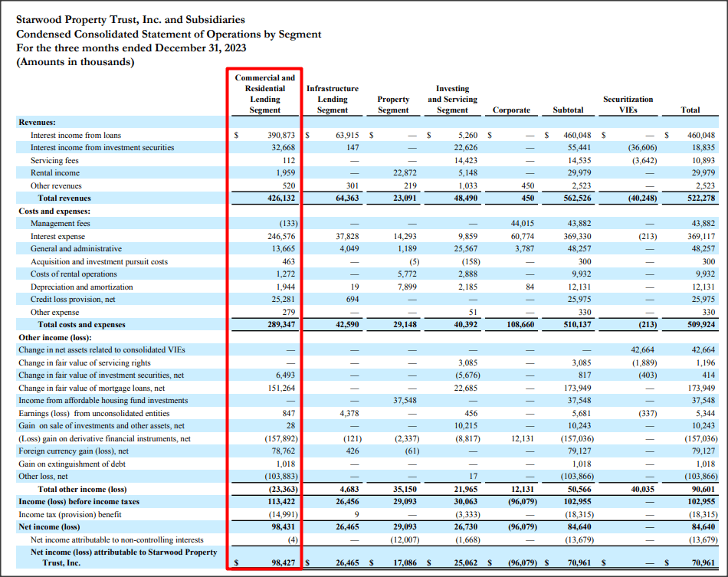Select the 'Total revenues' row label
This screenshot has height=577, width=728.
tap(64, 198)
